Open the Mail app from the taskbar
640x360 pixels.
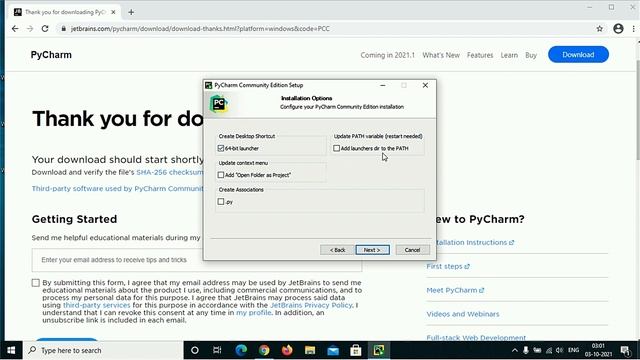click(333, 350)
